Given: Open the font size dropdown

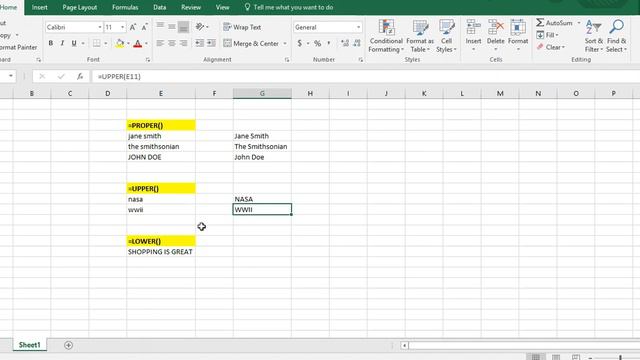Looking at the screenshot, I should tap(122, 27).
